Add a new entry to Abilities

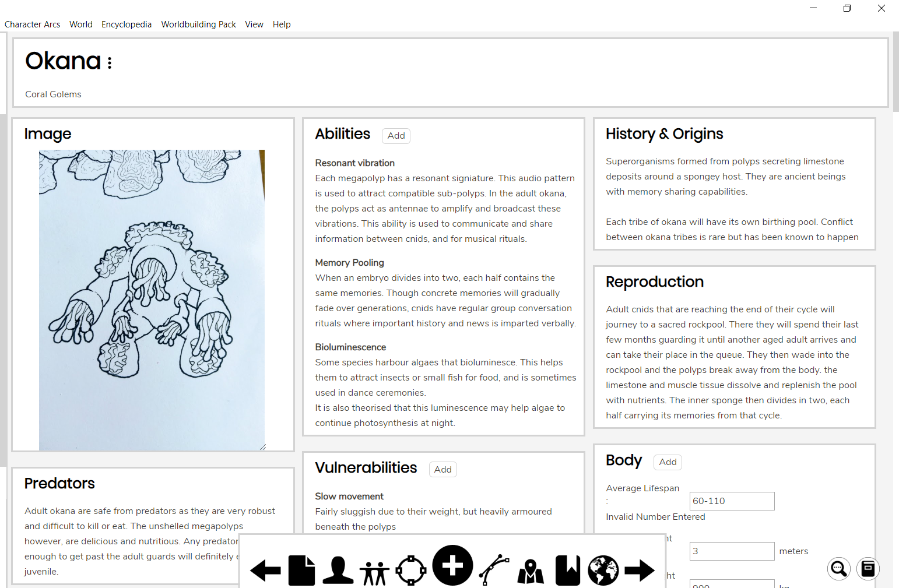[x=396, y=136]
